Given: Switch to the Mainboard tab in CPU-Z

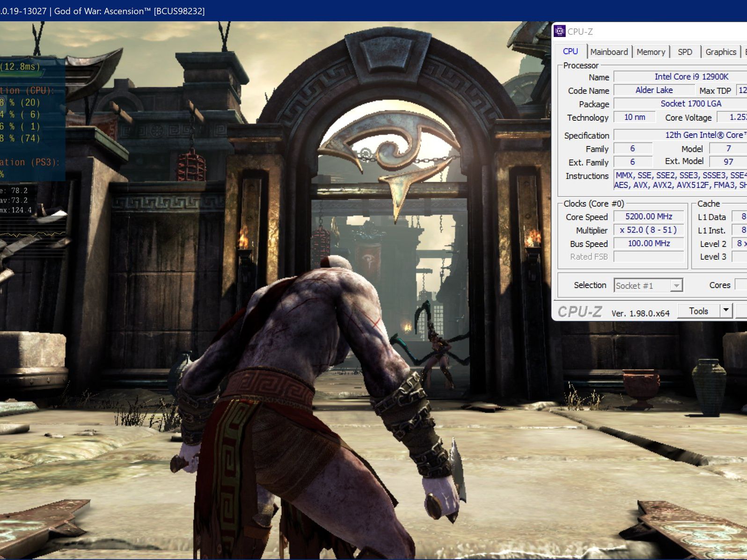Looking at the screenshot, I should pyautogui.click(x=609, y=52).
